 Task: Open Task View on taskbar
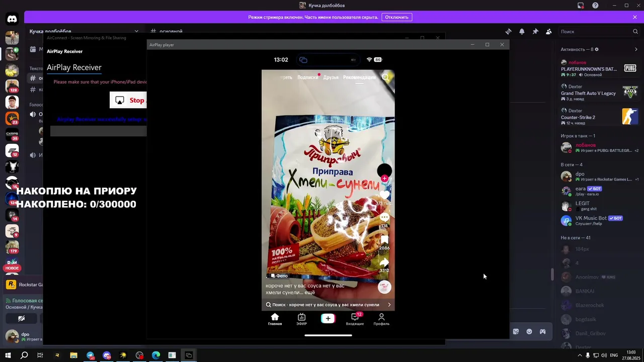40,355
